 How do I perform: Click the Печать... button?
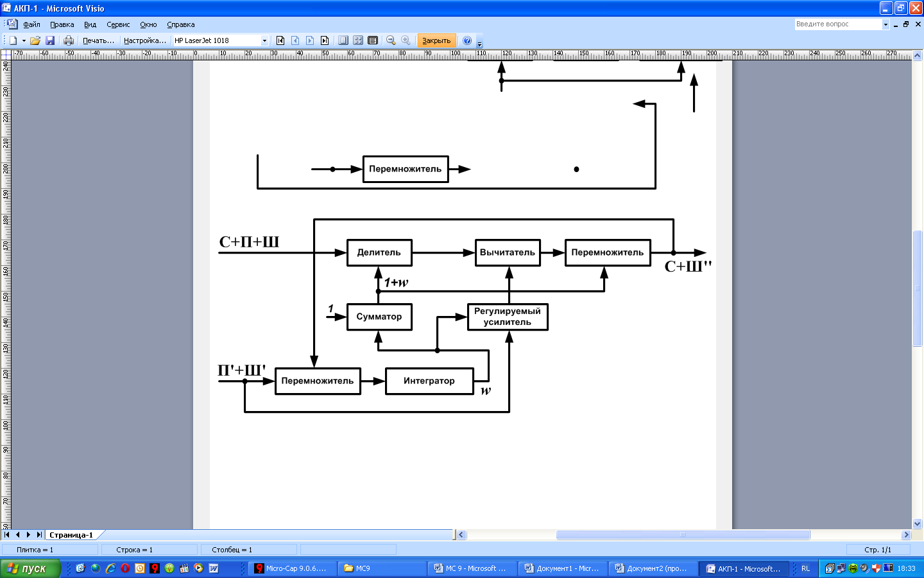point(99,40)
